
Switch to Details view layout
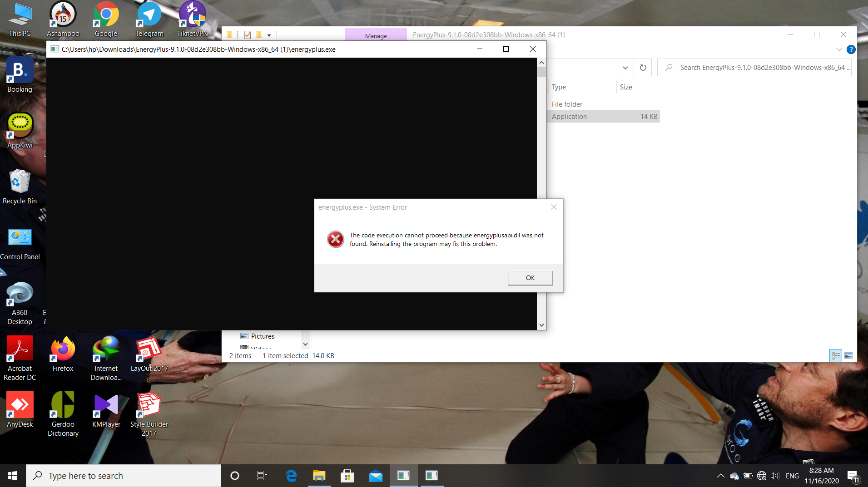tap(835, 355)
